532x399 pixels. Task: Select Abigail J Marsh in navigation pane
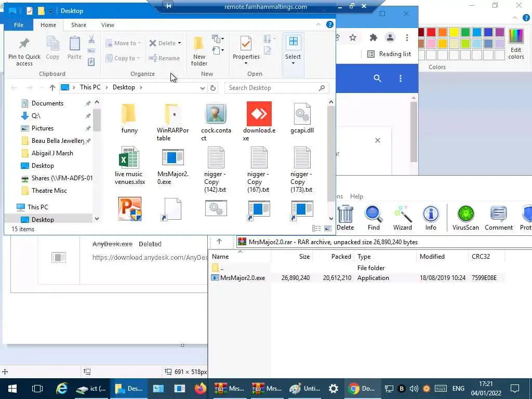[x=52, y=153]
